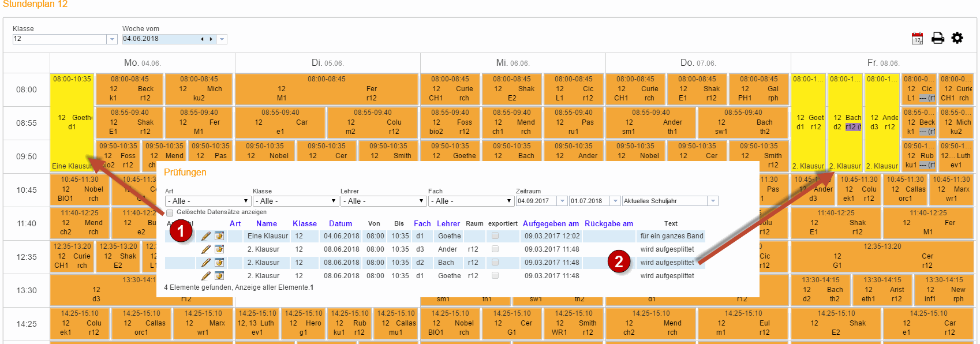Click the Zeitraum end date field 01.07.2018

coord(590,201)
